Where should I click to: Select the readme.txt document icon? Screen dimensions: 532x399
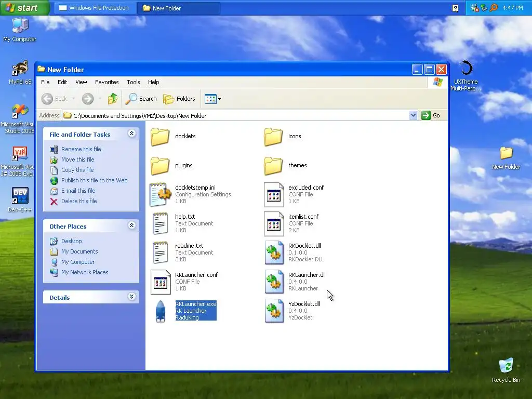click(x=160, y=253)
